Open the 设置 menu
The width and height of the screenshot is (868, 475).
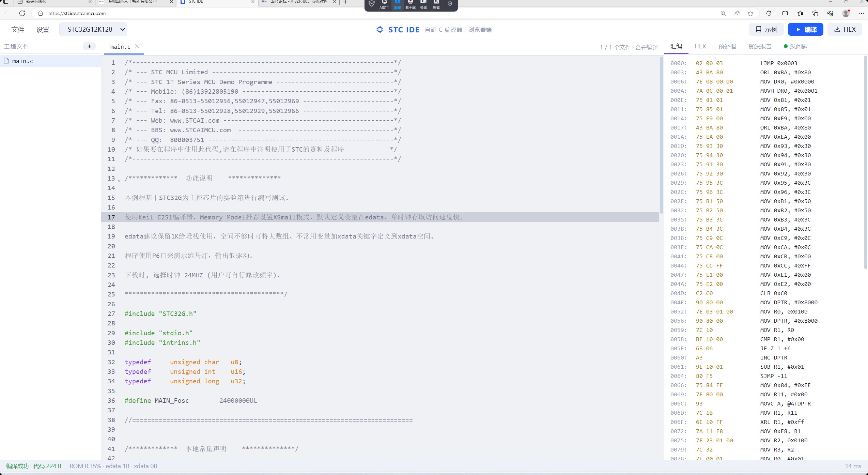(x=43, y=30)
